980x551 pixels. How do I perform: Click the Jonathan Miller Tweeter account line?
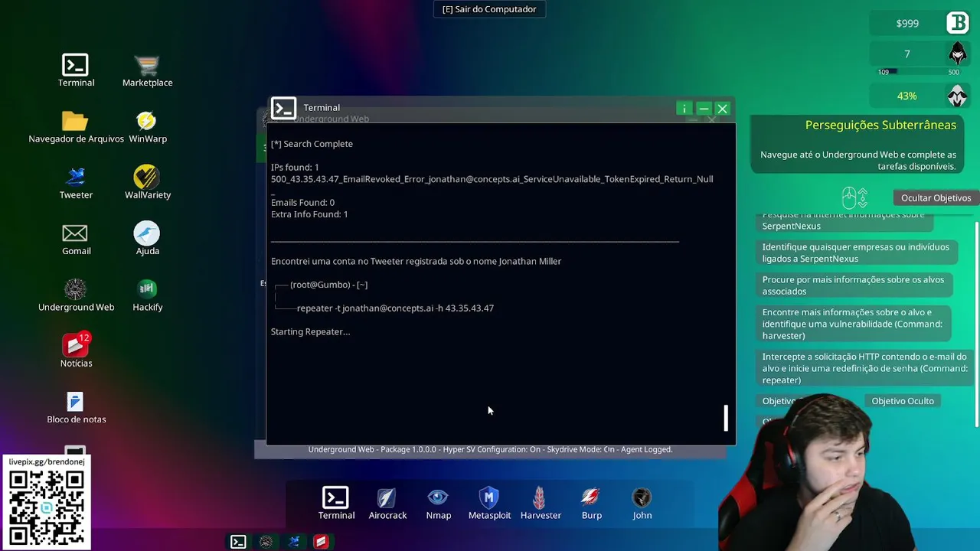coord(416,261)
